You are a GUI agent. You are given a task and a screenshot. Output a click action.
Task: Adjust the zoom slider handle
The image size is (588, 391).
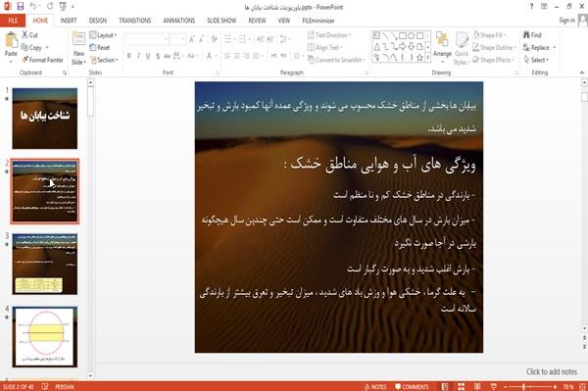coord(523,386)
